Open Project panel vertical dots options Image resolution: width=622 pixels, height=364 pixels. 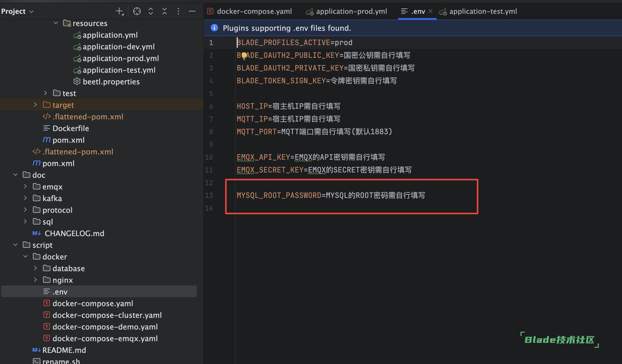[178, 11]
